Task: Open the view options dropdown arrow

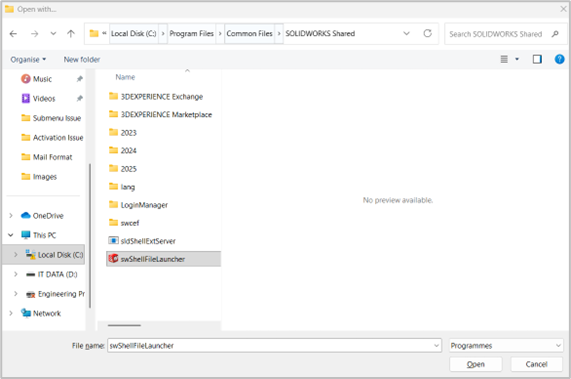Action: (517, 59)
